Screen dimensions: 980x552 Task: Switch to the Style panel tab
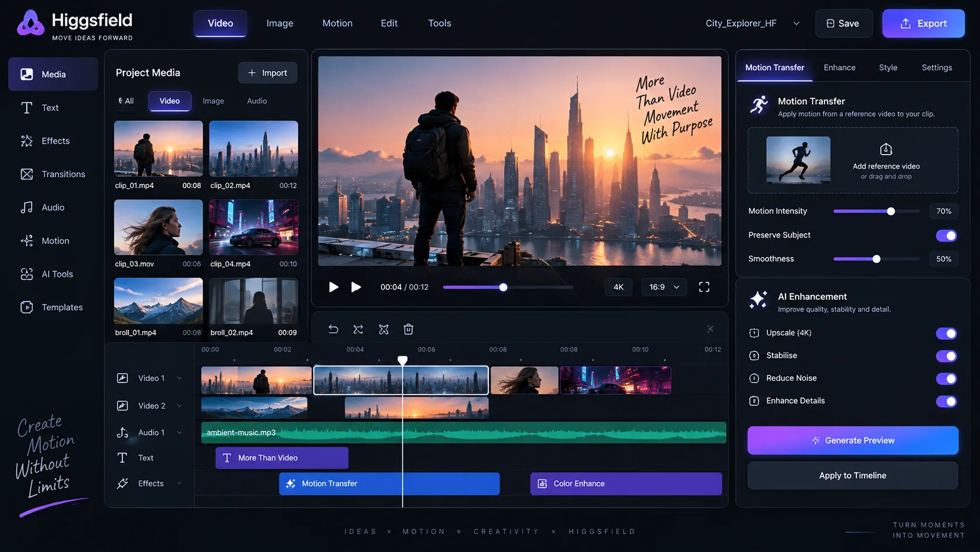click(888, 67)
